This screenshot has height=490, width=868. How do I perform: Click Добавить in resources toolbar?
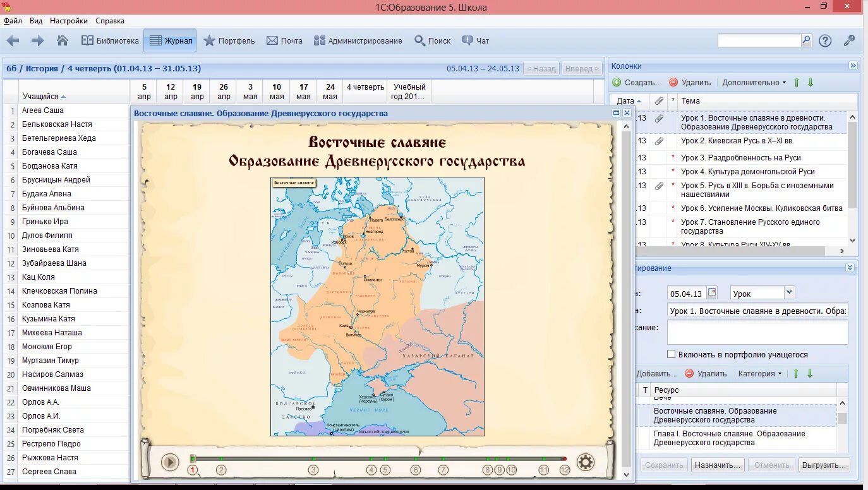656,373
